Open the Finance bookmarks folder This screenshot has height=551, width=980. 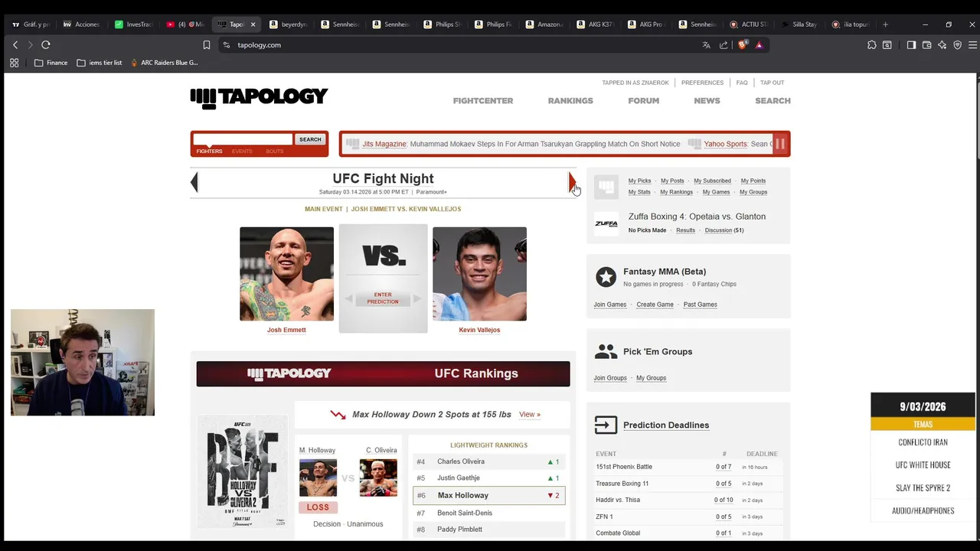(x=51, y=63)
